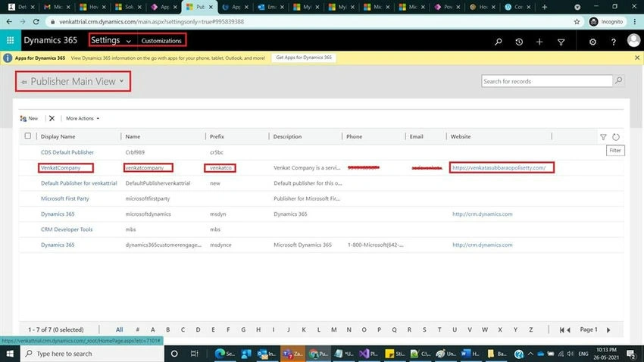Screen dimensions: 644x362
Task: Click the plus quick create icon
Action: click(539, 42)
